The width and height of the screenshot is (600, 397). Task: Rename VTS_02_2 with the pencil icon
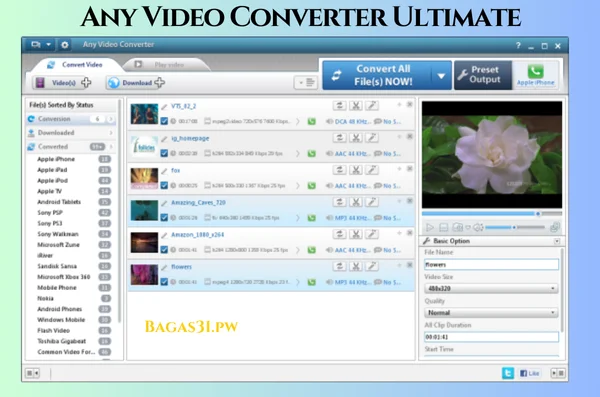coord(164,106)
